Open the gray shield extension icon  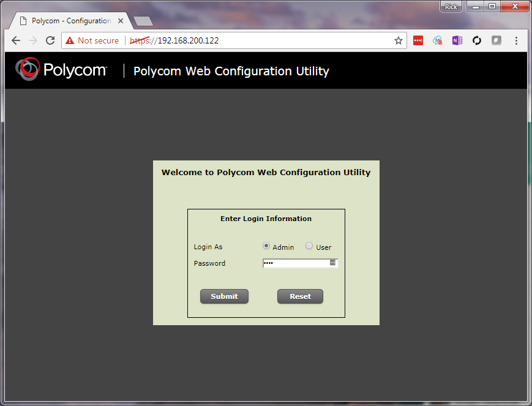(496, 41)
